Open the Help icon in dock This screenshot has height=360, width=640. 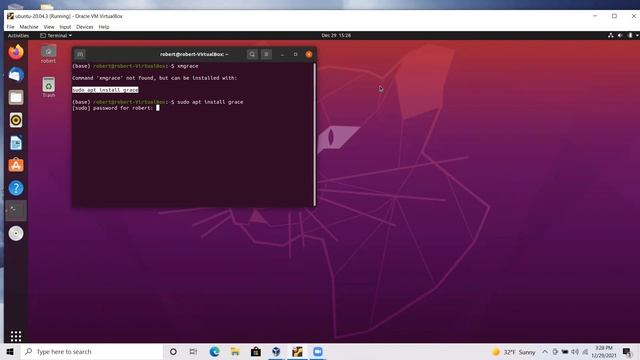[16, 188]
